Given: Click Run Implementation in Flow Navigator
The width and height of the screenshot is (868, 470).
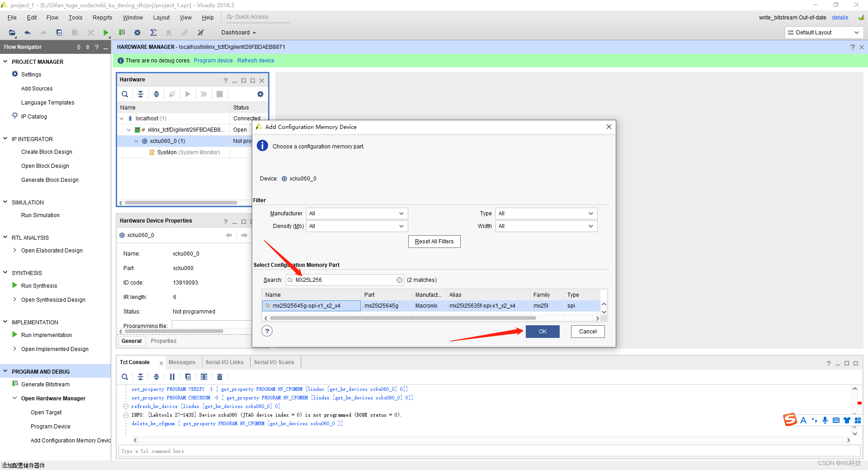Looking at the screenshot, I should [x=46, y=335].
